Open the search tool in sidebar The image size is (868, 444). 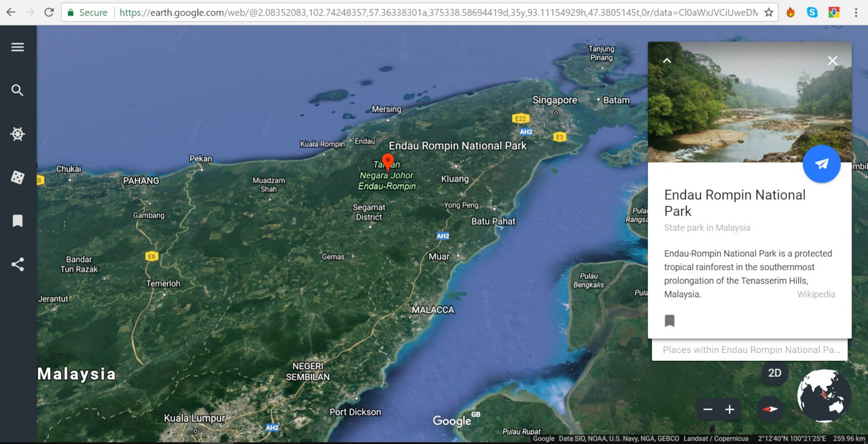click(x=18, y=90)
